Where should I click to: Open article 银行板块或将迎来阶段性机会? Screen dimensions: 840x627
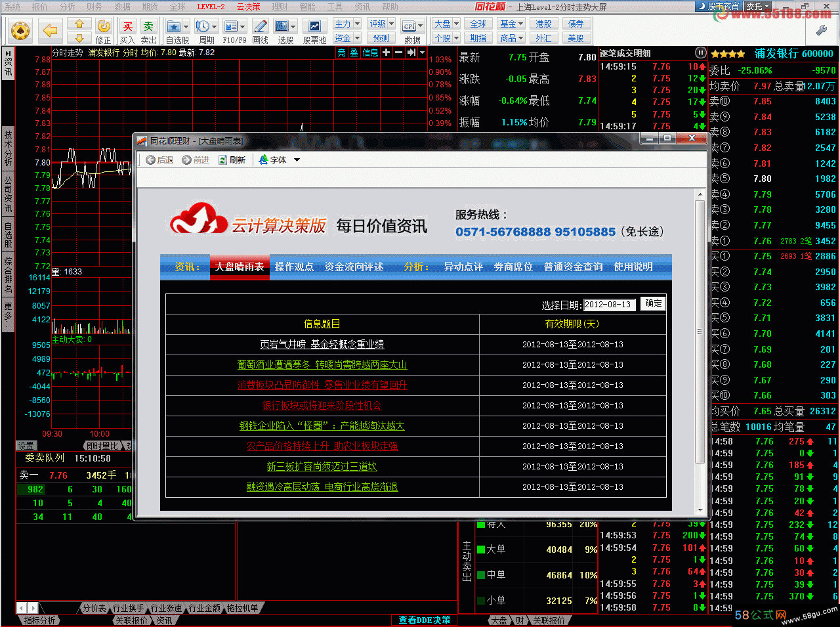click(x=322, y=405)
